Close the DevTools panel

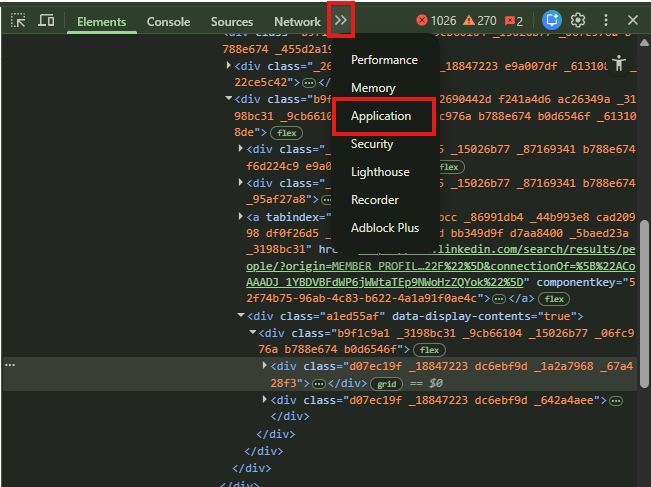tap(633, 20)
